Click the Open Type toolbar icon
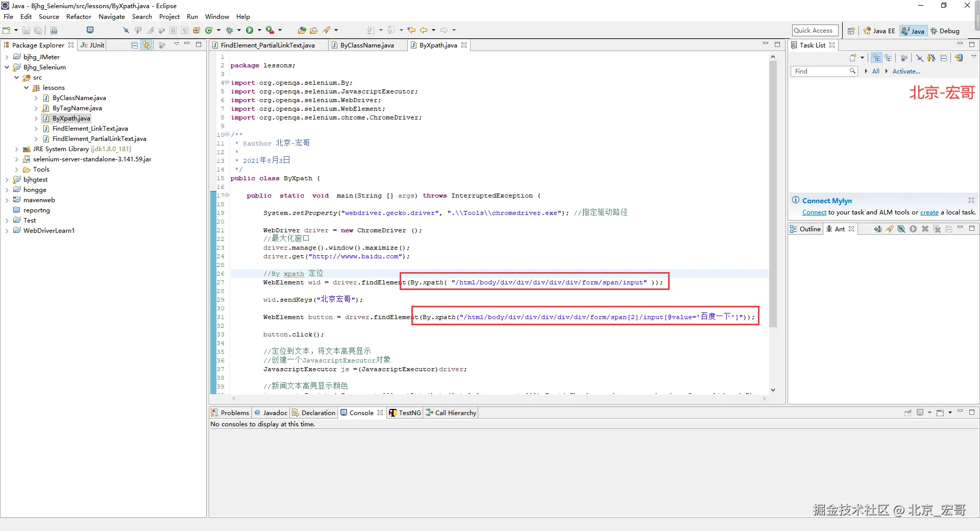980x531 pixels. tap(302, 31)
